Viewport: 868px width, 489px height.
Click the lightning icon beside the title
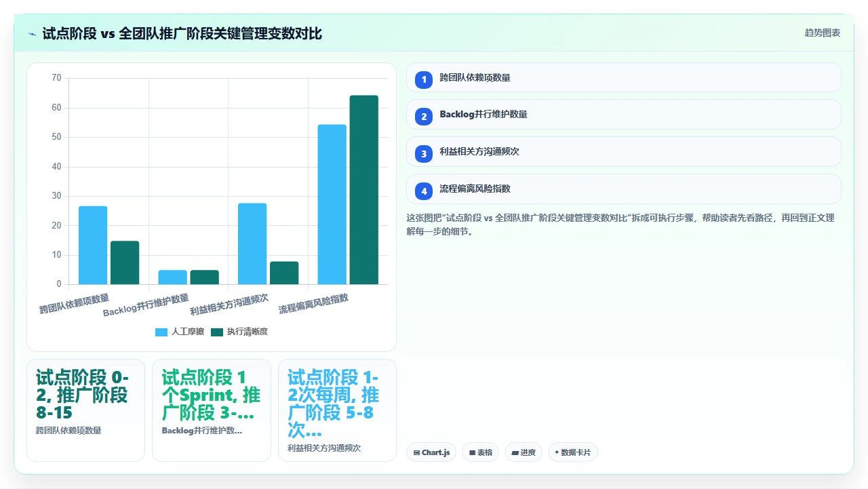click(x=33, y=33)
